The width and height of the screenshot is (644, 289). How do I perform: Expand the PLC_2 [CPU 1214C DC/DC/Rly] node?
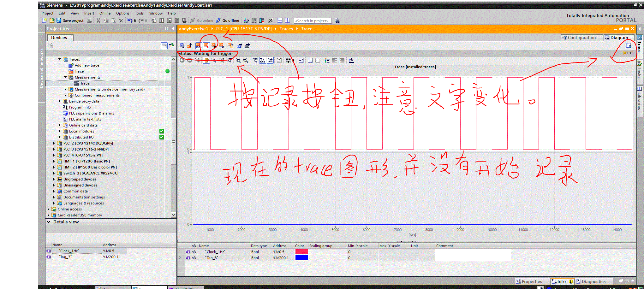click(54, 143)
